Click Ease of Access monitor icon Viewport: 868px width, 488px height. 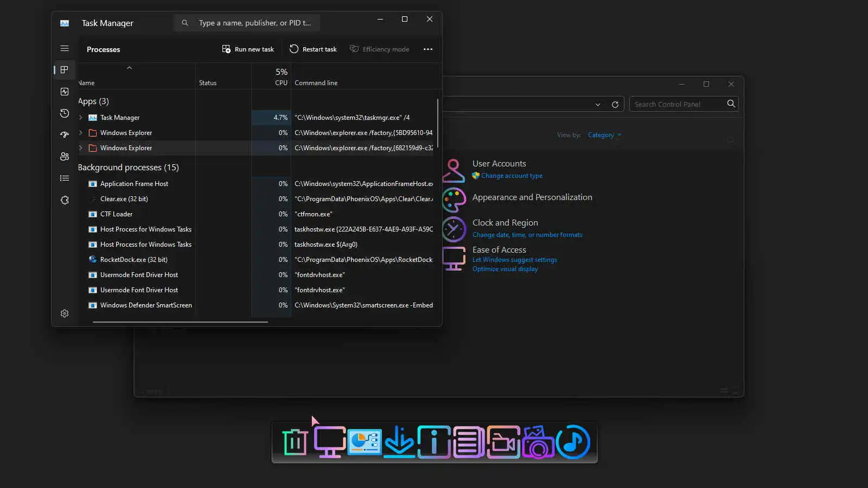[454, 259]
